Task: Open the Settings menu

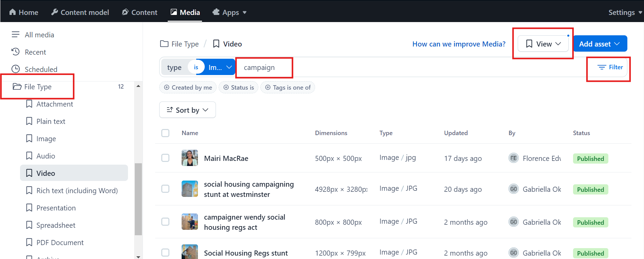Action: pyautogui.click(x=625, y=12)
